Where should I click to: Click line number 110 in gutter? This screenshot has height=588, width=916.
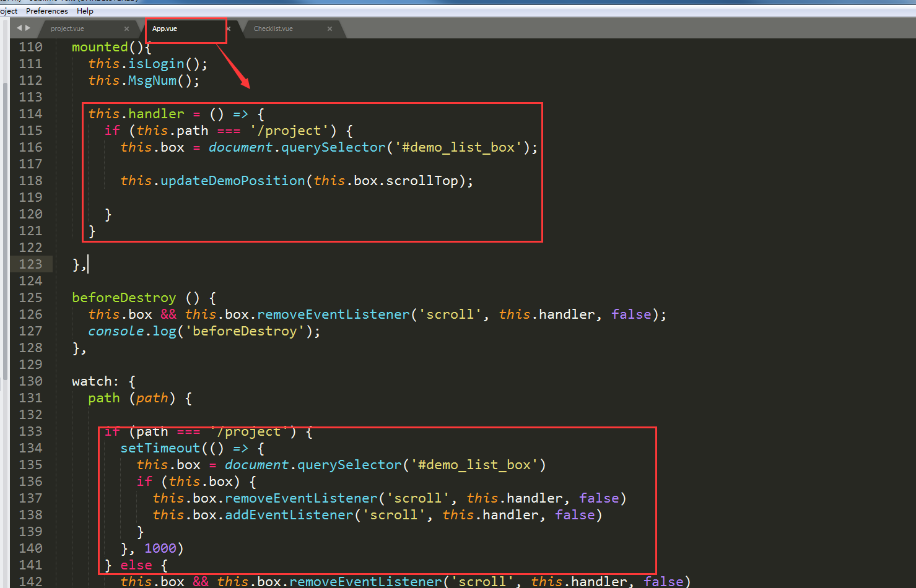pyautogui.click(x=30, y=47)
